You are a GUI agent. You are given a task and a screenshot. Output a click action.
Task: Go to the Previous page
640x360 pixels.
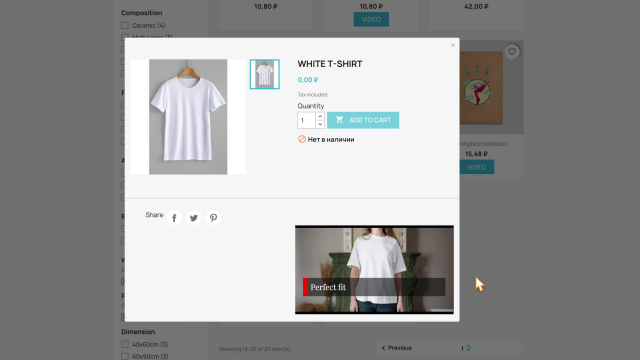point(397,348)
